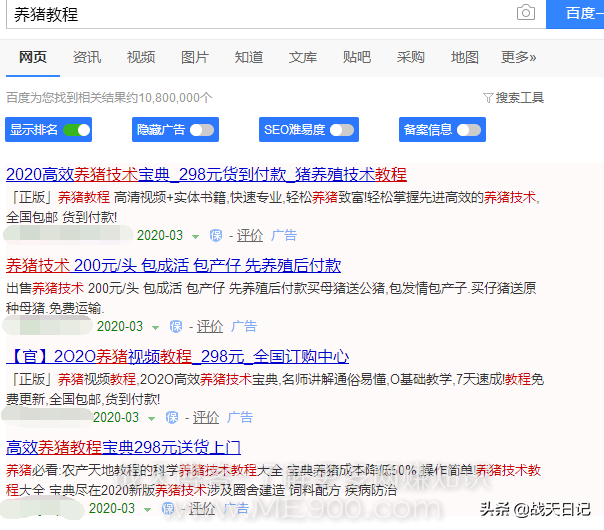
Task: Switch to the 采购 tab
Action: [x=411, y=57]
